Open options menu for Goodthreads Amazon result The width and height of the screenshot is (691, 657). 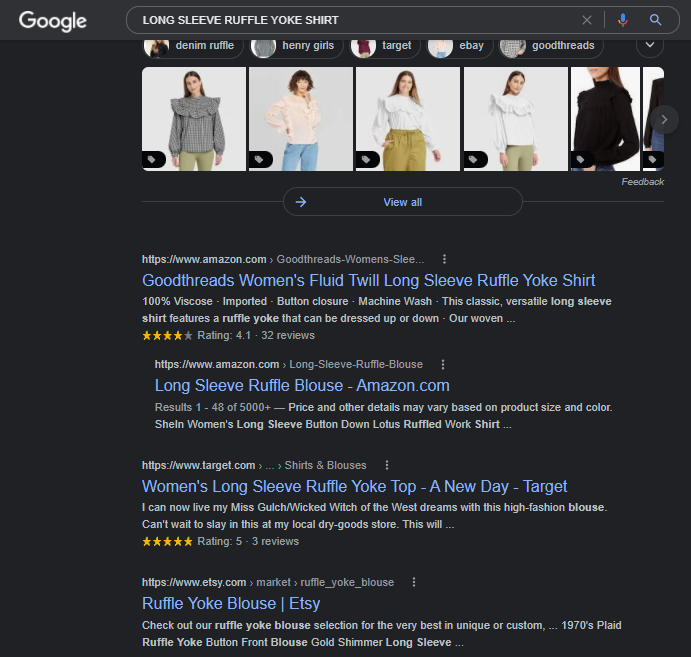(444, 259)
